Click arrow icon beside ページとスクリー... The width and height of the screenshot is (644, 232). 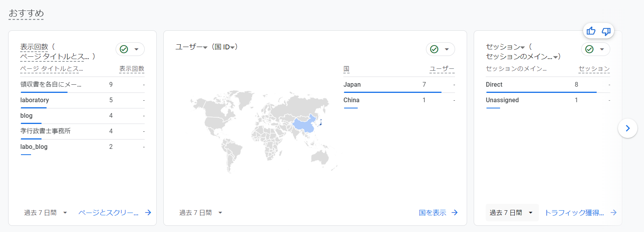click(x=148, y=213)
